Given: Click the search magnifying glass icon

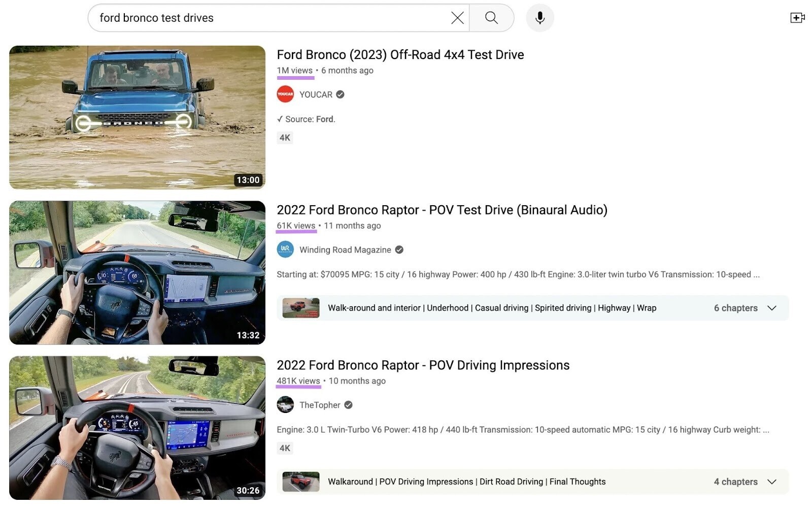Looking at the screenshot, I should (491, 17).
